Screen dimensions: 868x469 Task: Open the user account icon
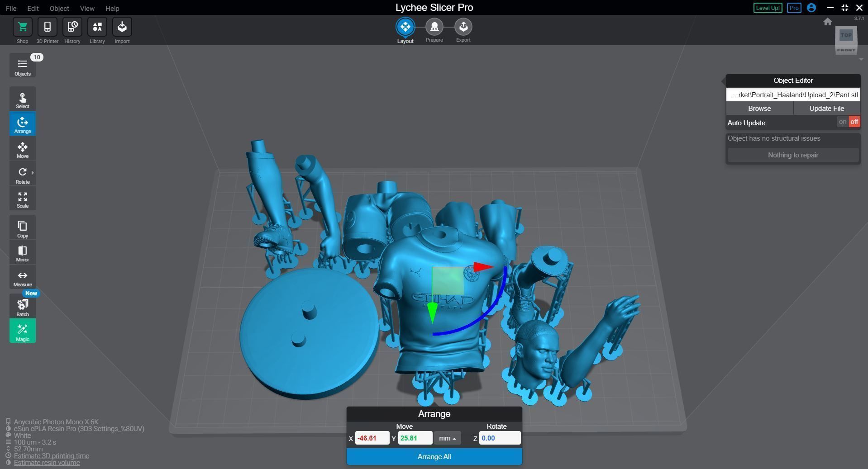[811, 8]
